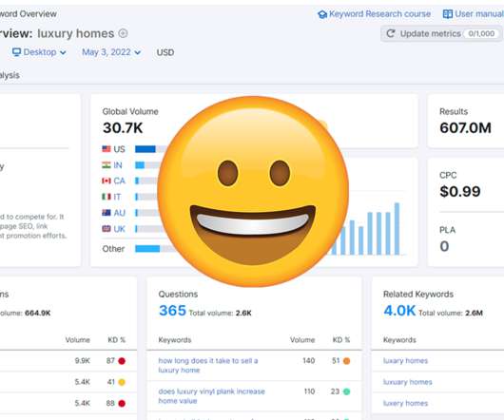Click the orange KD dot beside 51
The image size is (504, 420).
(x=346, y=361)
